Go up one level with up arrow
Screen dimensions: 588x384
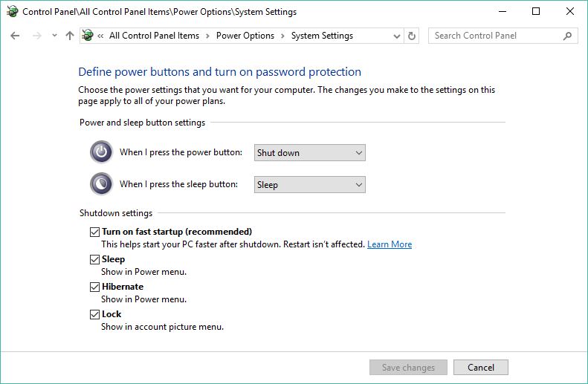70,36
